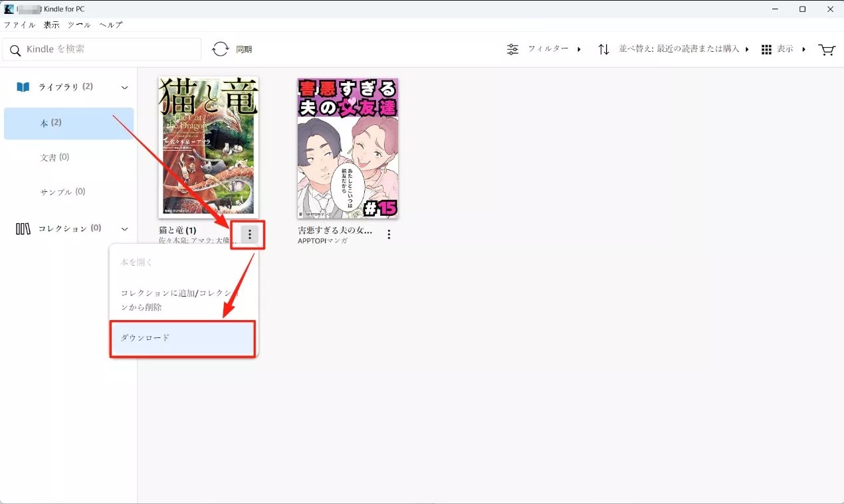The width and height of the screenshot is (844, 504).
Task: Click the sync icon
Action: [220, 49]
